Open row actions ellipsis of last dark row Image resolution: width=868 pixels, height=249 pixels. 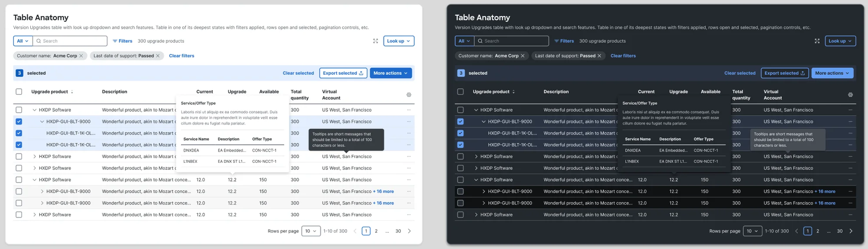point(850,215)
